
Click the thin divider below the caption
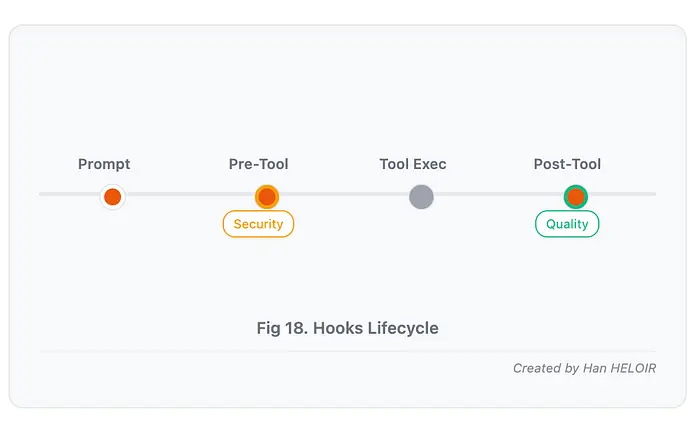click(x=348, y=351)
